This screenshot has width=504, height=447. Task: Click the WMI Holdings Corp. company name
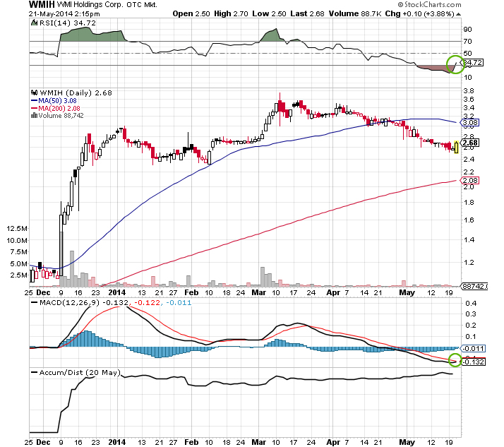click(90, 4)
